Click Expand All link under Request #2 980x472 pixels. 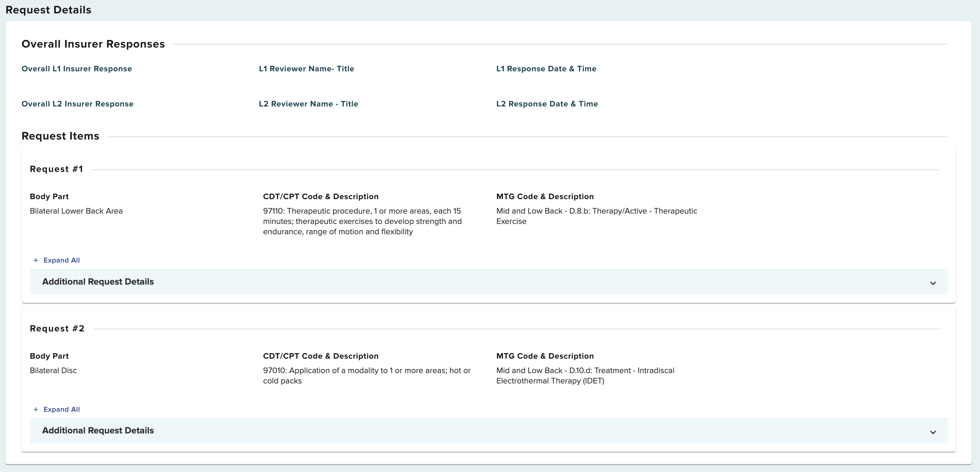tap(61, 409)
